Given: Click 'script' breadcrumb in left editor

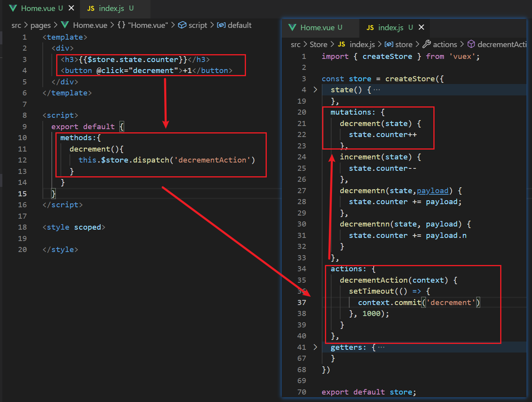Looking at the screenshot, I should pos(198,25).
